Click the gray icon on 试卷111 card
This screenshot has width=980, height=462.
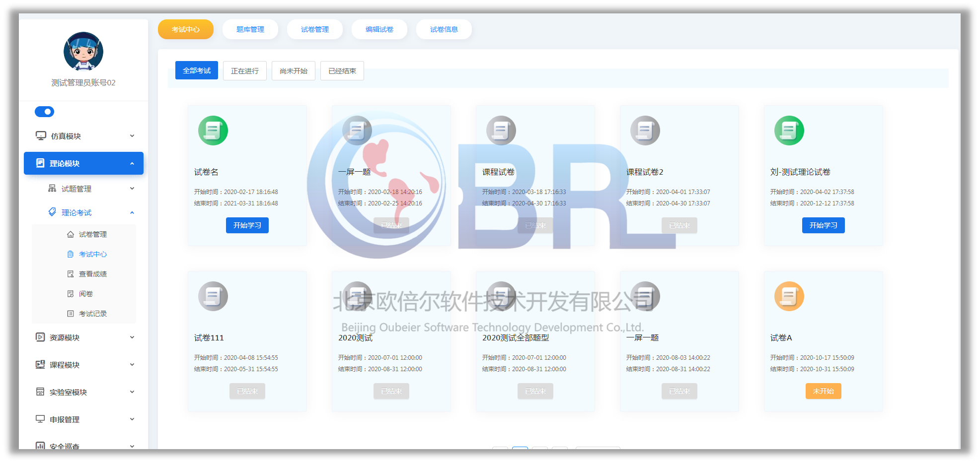tap(213, 296)
